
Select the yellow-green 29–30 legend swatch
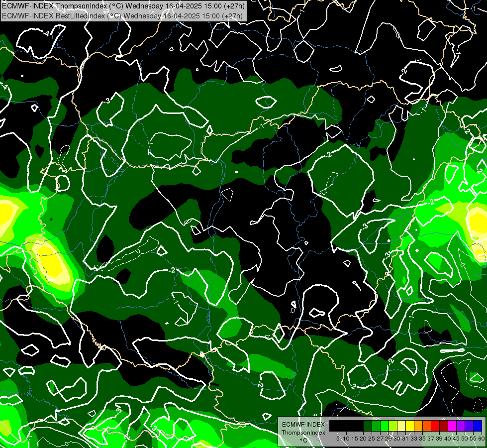pos(393,426)
